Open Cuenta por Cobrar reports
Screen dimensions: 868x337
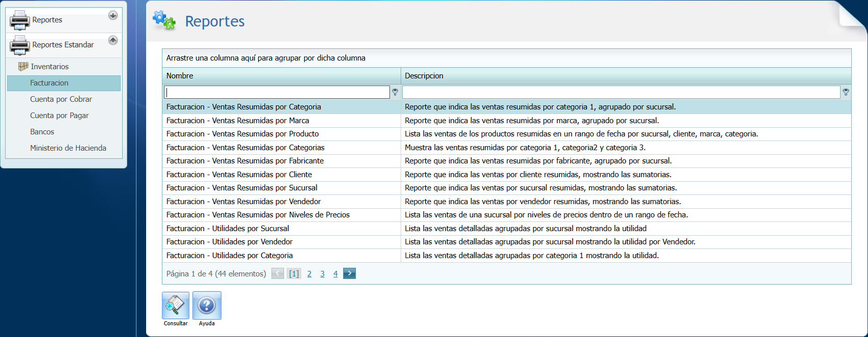pyautogui.click(x=61, y=99)
